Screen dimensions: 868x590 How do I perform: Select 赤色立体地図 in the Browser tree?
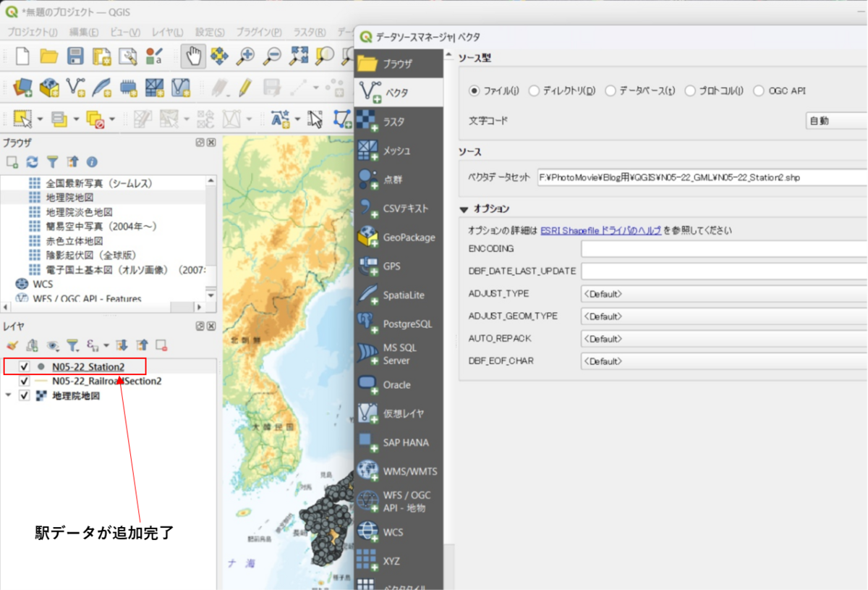point(75,241)
